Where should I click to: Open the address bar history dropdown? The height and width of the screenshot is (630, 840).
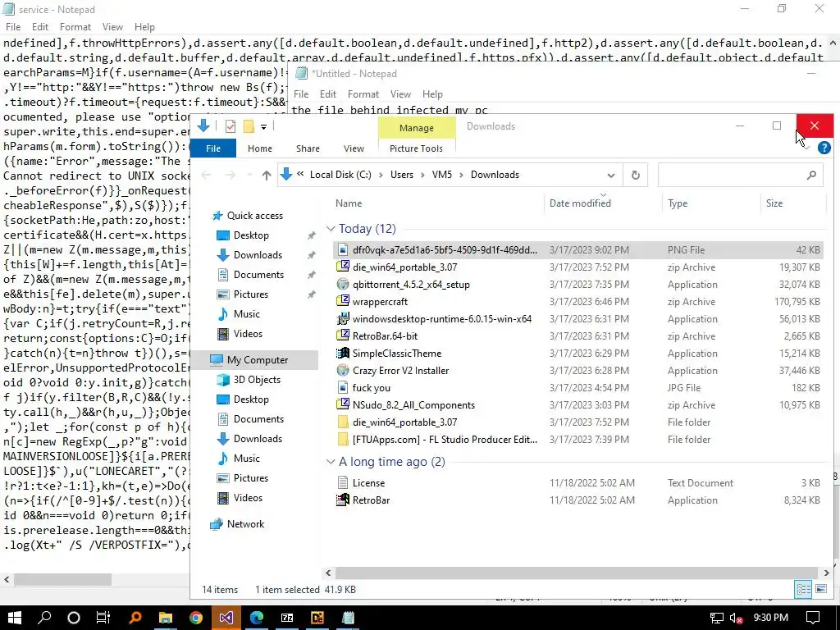(610, 176)
